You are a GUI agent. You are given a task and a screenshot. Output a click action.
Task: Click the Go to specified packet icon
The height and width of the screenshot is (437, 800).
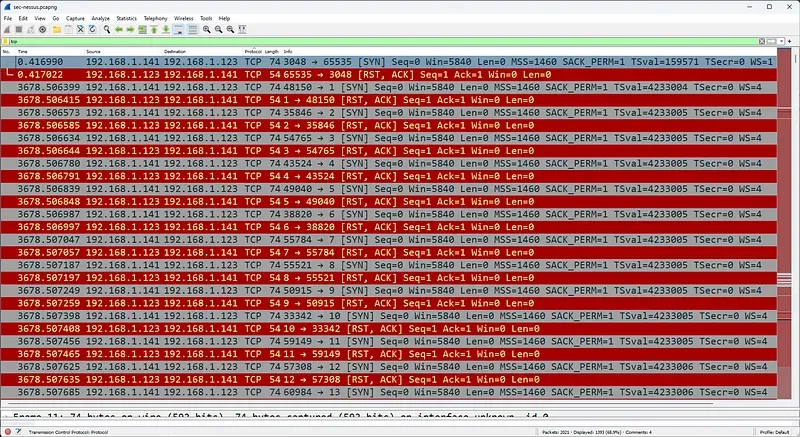coord(142,30)
